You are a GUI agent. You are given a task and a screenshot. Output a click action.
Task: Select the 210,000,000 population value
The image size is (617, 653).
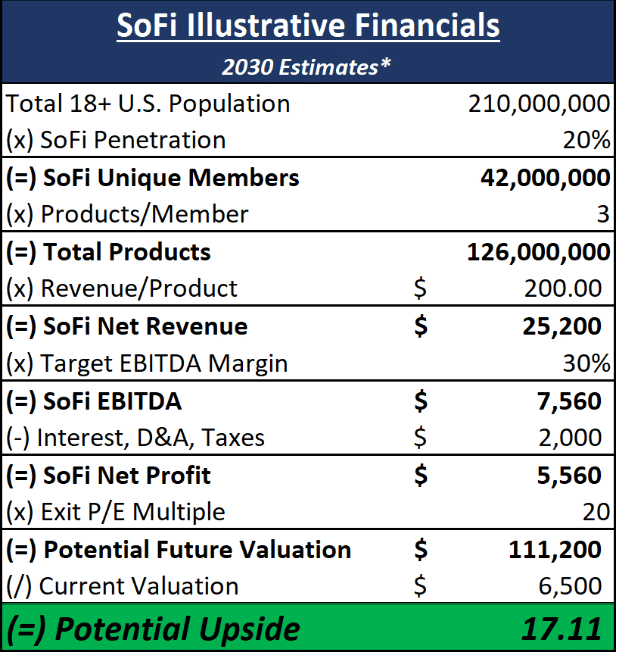tap(538, 103)
